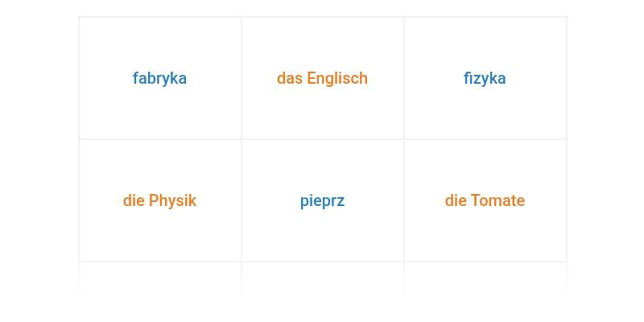This screenshot has height=322, width=644.
Task: Tap the blue word fizyka
Action: (x=485, y=78)
